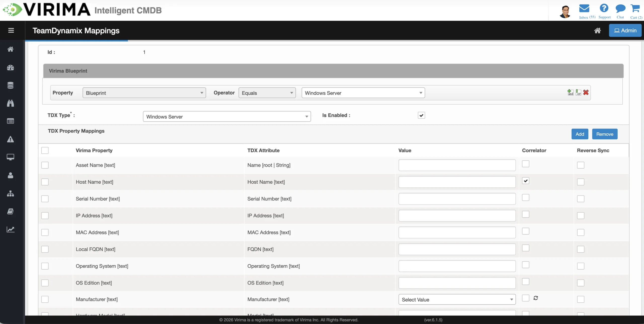Screen dimensions: 644x324
Task: Open the book icon in left sidebar
Action: [x=10, y=211]
